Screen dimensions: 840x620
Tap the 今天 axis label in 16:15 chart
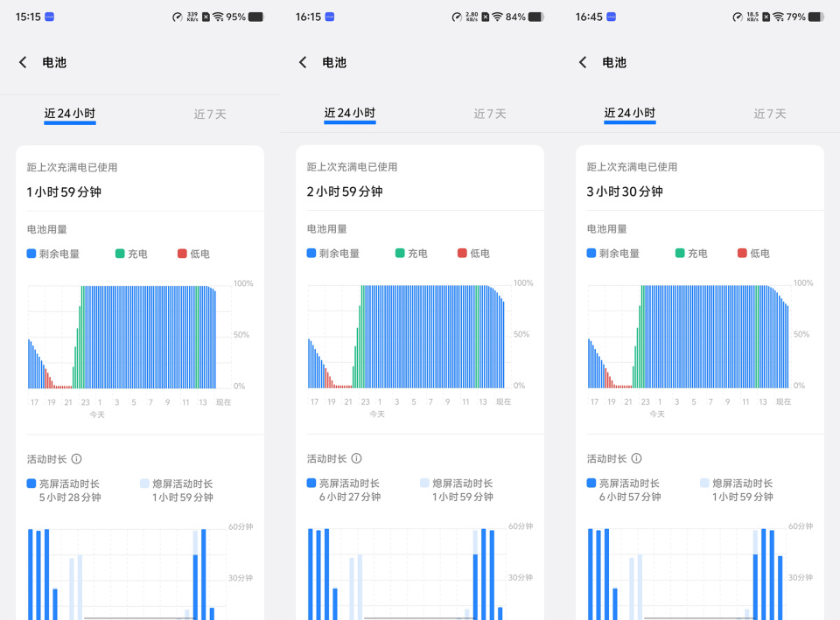377,414
